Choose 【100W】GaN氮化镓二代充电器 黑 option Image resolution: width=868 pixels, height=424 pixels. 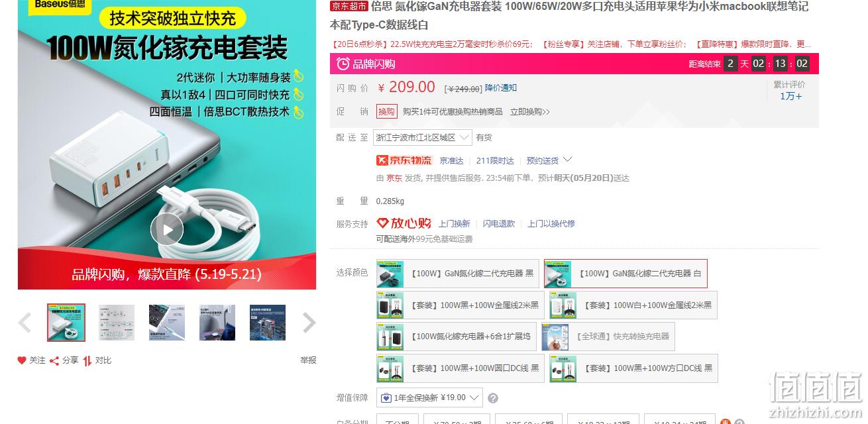458,274
